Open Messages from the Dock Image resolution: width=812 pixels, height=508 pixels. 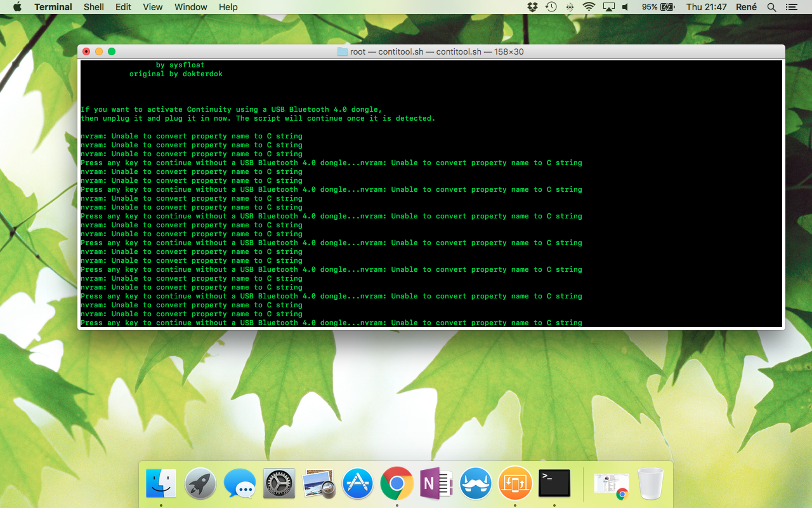click(x=240, y=484)
